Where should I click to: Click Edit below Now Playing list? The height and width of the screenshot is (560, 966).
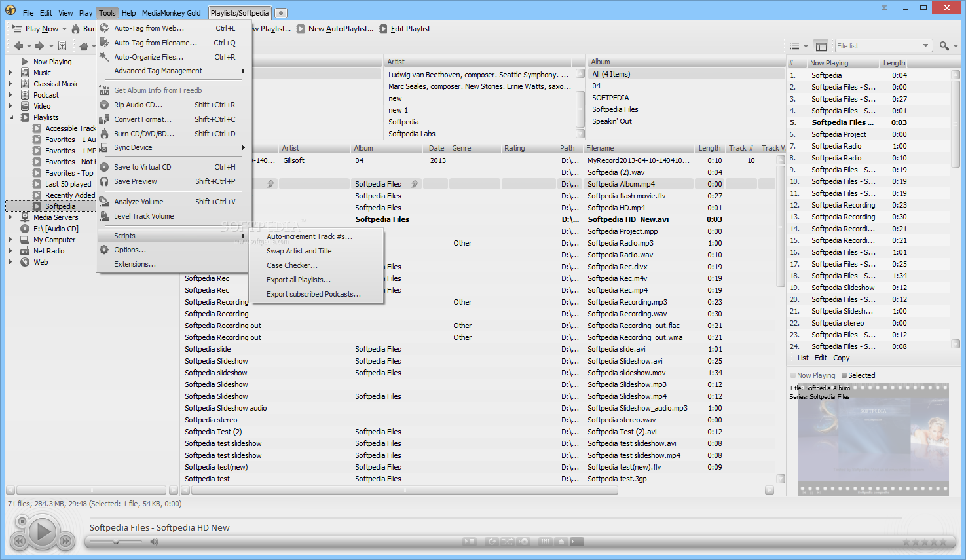tap(821, 358)
